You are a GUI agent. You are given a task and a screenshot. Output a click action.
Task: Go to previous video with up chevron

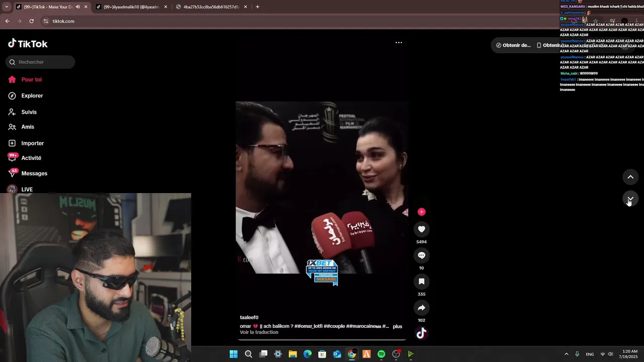point(630,177)
